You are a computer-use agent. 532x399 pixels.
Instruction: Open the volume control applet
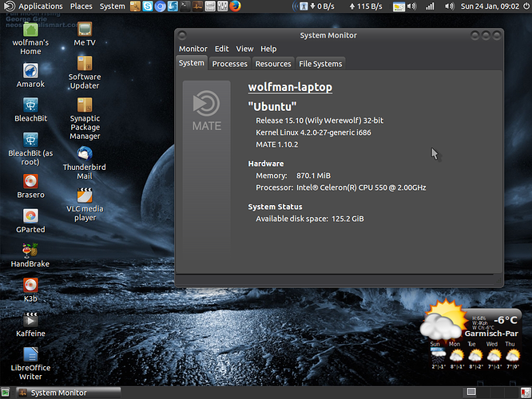point(449,6)
